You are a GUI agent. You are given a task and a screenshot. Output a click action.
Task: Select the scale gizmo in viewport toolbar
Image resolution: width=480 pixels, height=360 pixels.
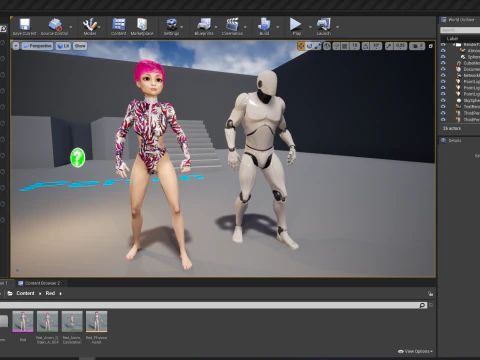tap(318, 46)
